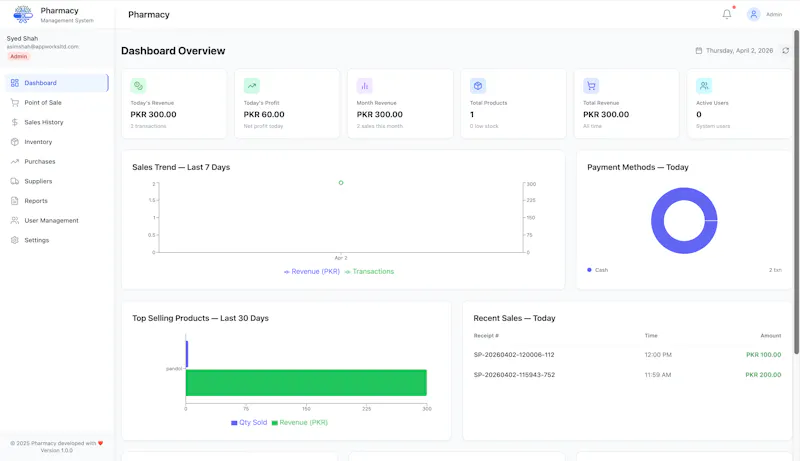Click the blue pandol Qty Sold bar

(187, 354)
